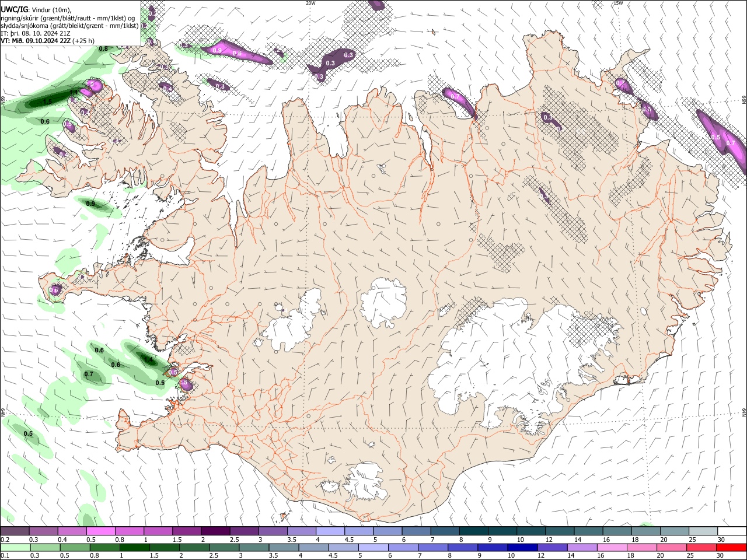The height and width of the screenshot is (560, 747).
Task: Select the darkest purple swatch labelled 2 on the snow scale
Action: 215,531
